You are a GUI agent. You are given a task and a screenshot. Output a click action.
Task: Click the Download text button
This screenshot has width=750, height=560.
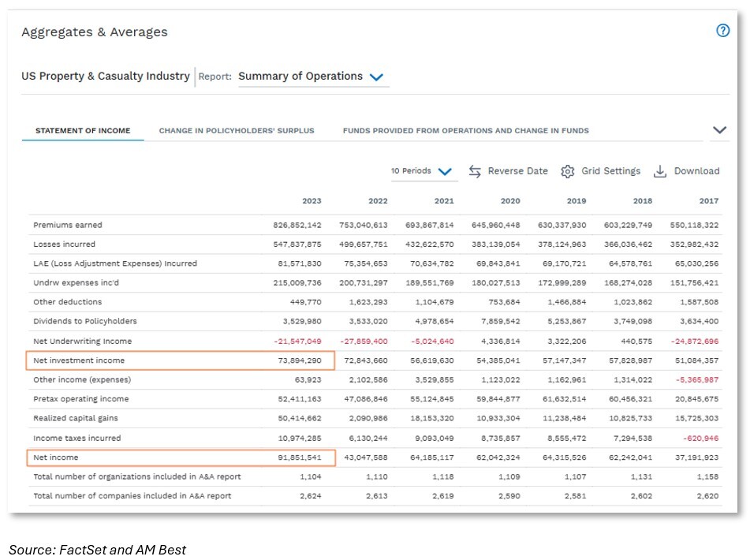pos(696,171)
